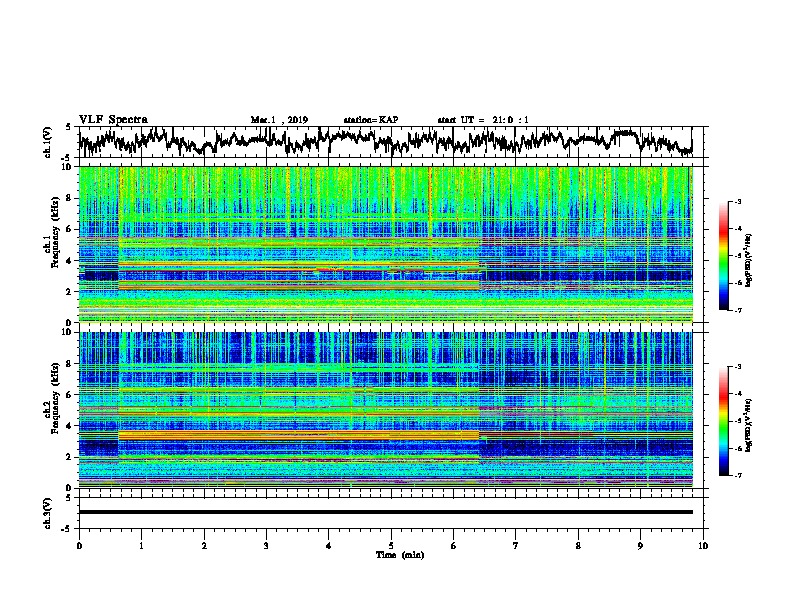Click the 6 kHz tick label of ch.1 spectrogram
792x612 pixels.
click(71, 230)
